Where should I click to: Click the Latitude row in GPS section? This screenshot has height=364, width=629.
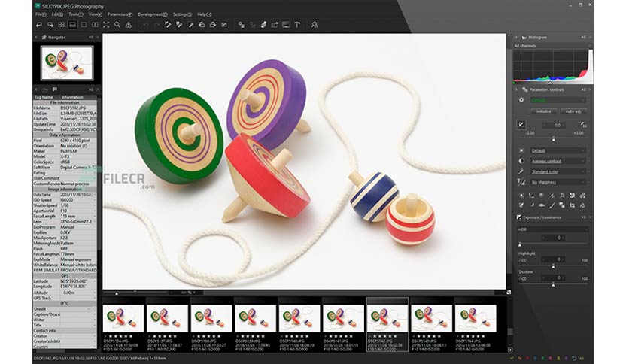[x=65, y=281]
